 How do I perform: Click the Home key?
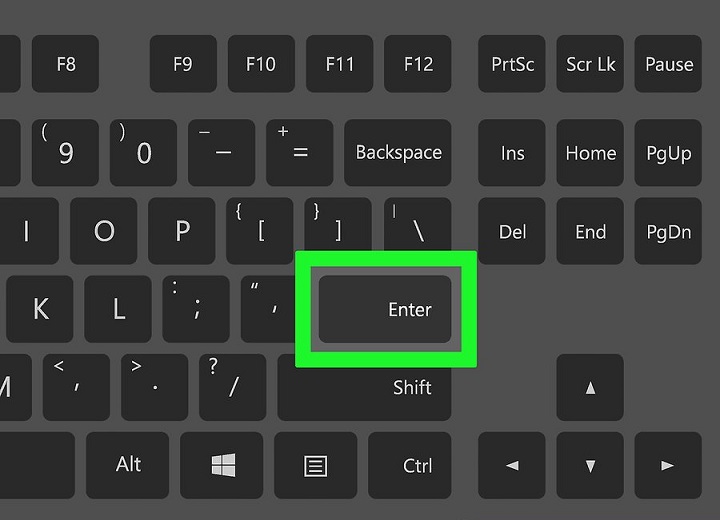tap(590, 153)
